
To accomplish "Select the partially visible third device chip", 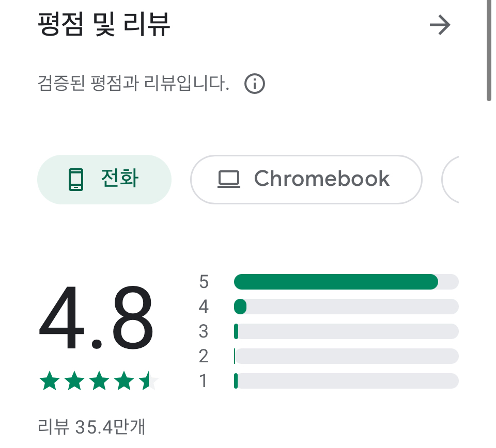I will pyautogui.click(x=450, y=180).
